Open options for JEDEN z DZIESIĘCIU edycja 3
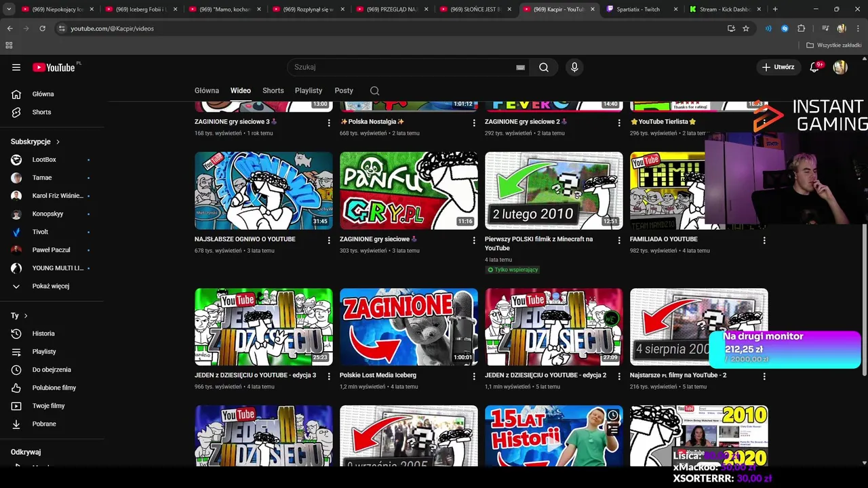The image size is (868, 488). [329, 375]
